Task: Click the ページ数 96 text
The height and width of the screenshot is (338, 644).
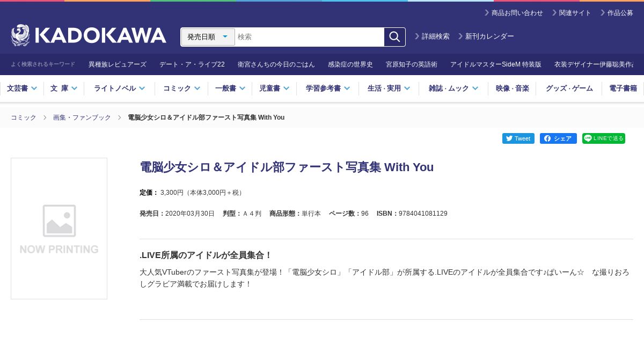Action: [349, 214]
